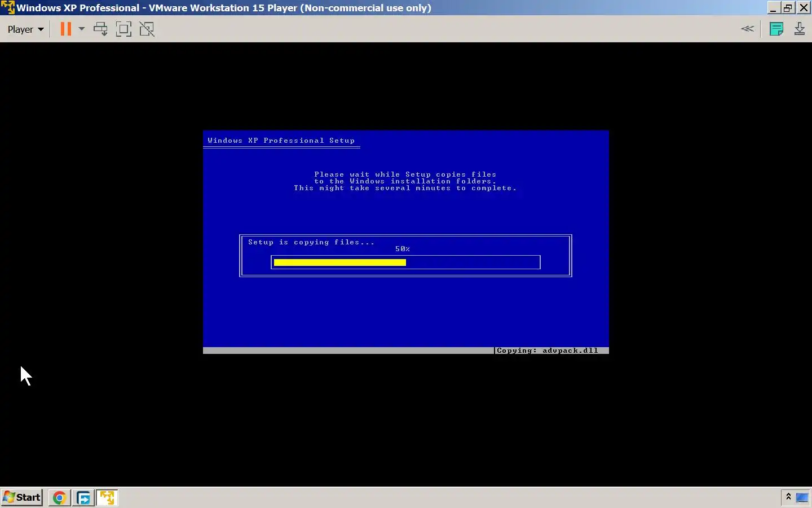Send Ctrl+Alt+Del to the virtual machine
The height and width of the screenshot is (508, 812).
(x=101, y=29)
